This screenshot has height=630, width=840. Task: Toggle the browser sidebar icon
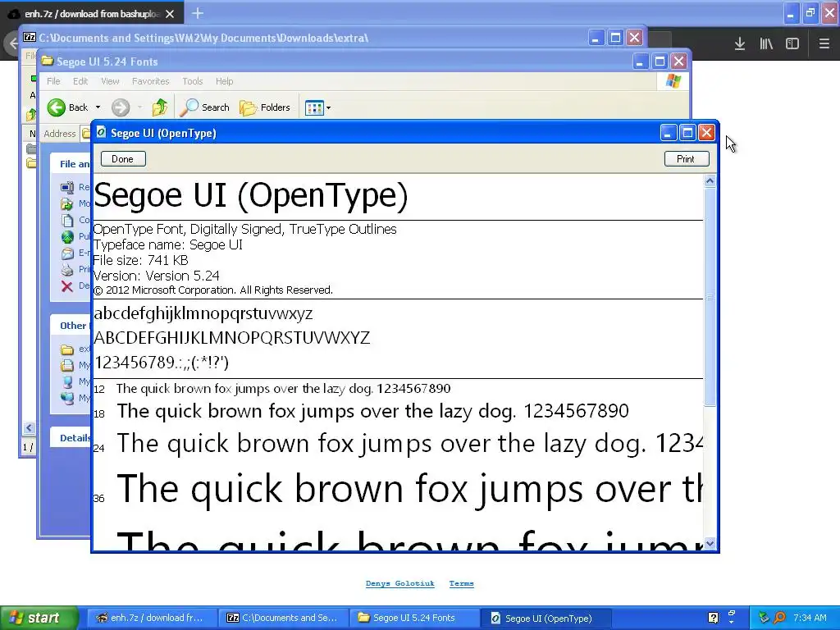tap(792, 44)
